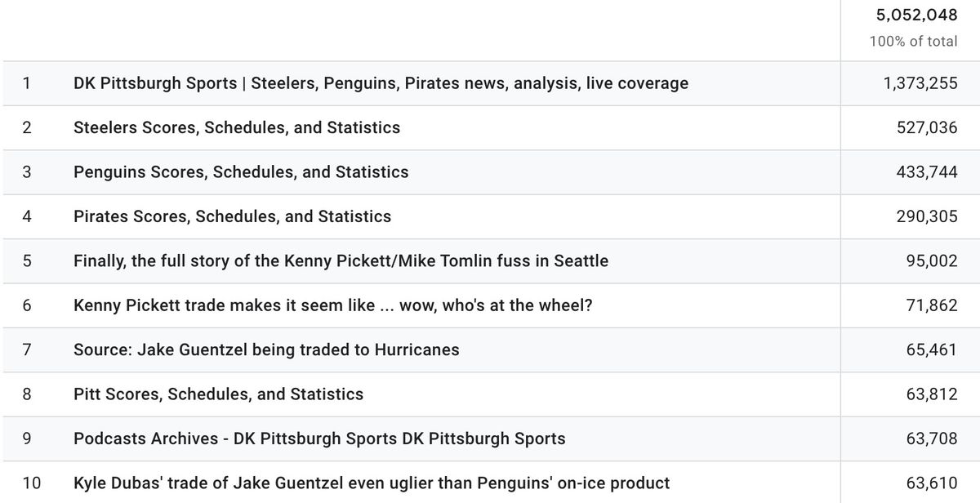Click the DK Pittsburgh Sports homepage row title
The width and height of the screenshot is (980, 503).
381,83
